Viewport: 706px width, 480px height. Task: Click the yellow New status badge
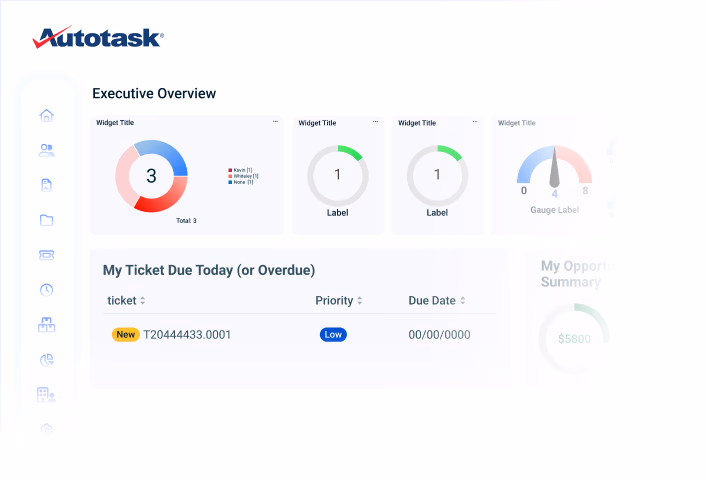[x=126, y=335]
